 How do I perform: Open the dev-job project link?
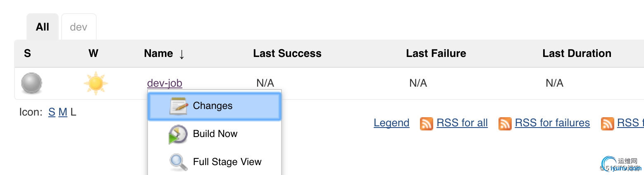(x=165, y=83)
